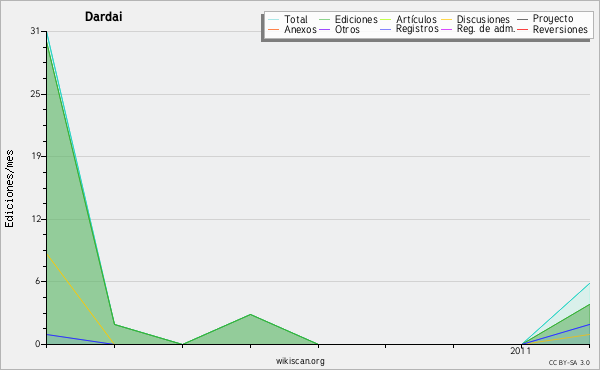This screenshot has width=600, height=370.
Task: Click the y-axis value 31
Action: point(35,31)
